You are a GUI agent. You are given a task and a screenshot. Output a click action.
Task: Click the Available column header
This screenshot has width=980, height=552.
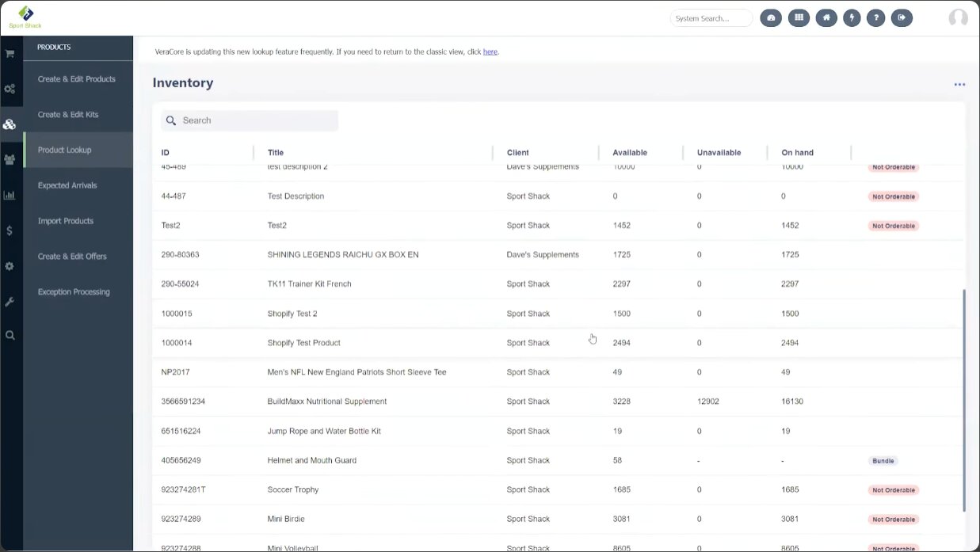click(x=630, y=153)
